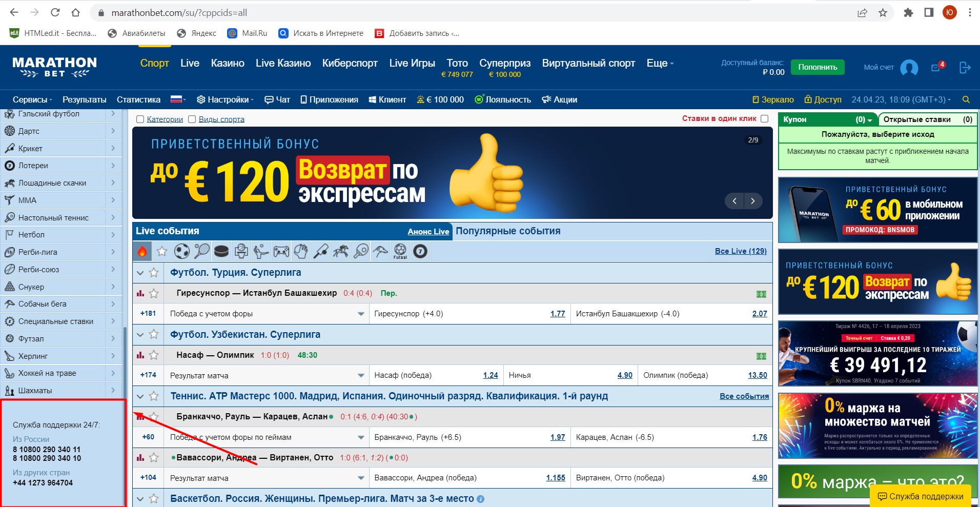Viewport: 980px width, 507px height.
Task: Toggle the Ставки в один клик checkbox
Action: coord(764,118)
